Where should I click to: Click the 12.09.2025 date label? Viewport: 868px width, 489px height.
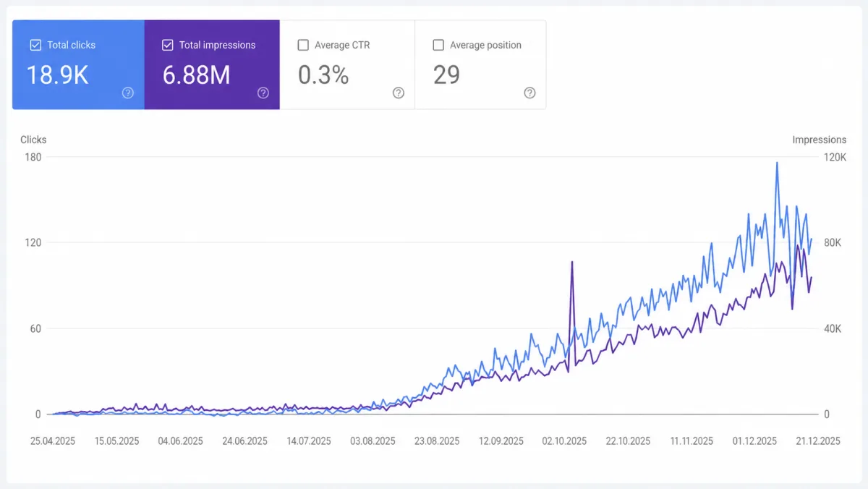click(501, 441)
